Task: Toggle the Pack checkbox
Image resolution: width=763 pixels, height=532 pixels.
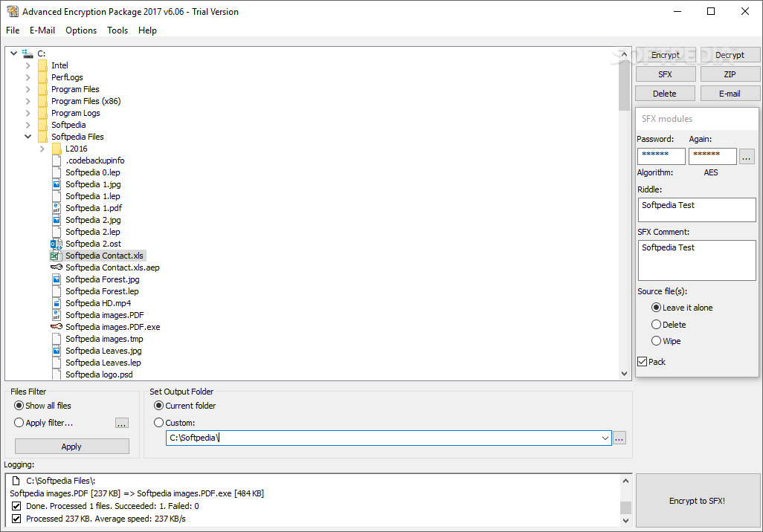Action: click(643, 362)
